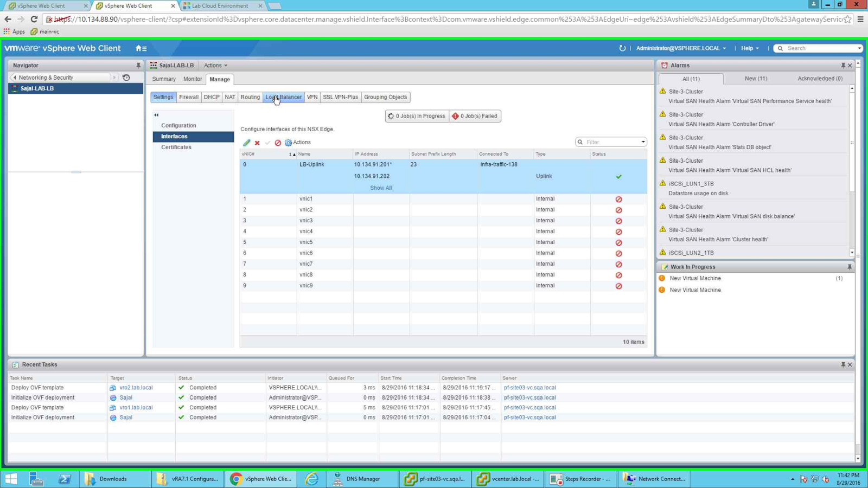Click the browser reload button
This screenshot has width=868, height=488.
pos(34,19)
